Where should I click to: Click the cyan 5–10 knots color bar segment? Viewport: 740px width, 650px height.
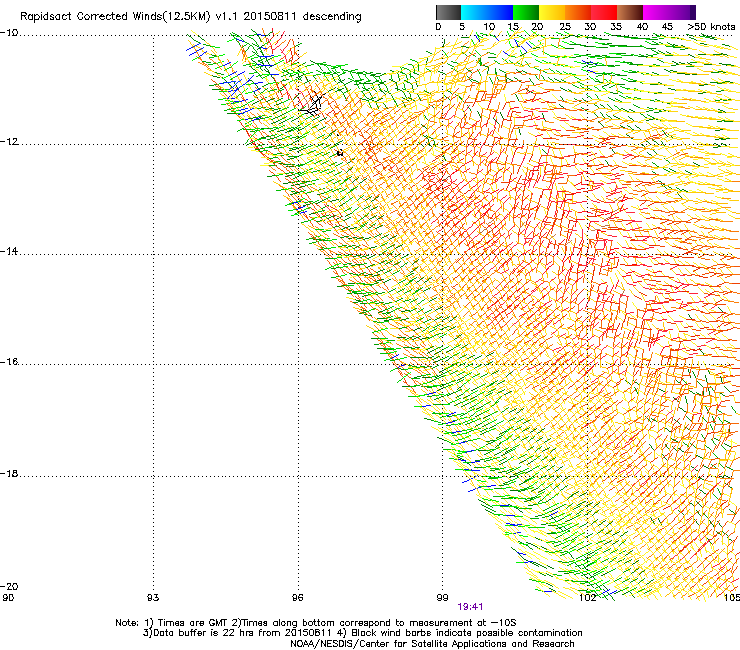(474, 12)
